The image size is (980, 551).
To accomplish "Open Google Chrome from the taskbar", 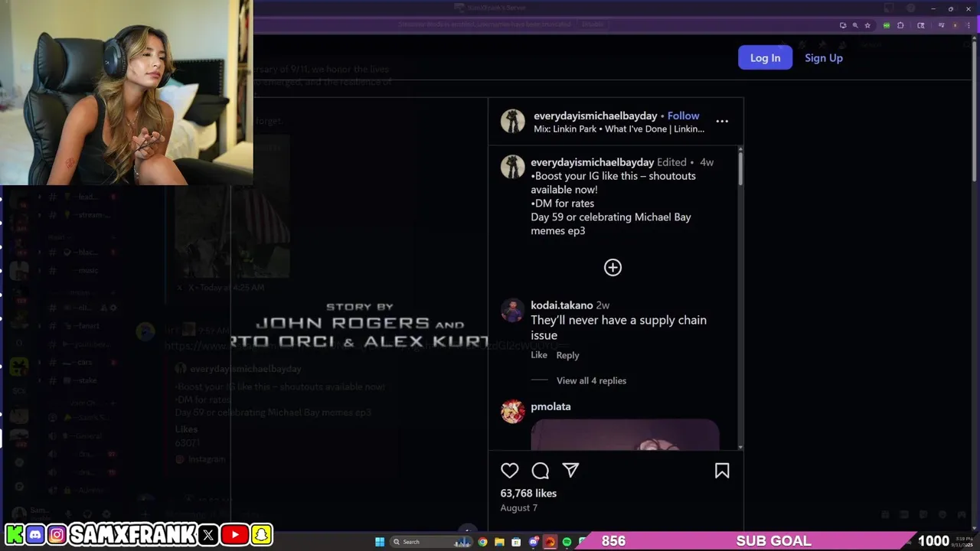I will 482,542.
